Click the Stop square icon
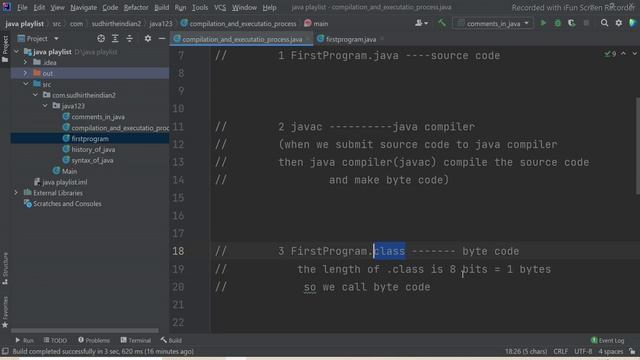 click(587, 23)
